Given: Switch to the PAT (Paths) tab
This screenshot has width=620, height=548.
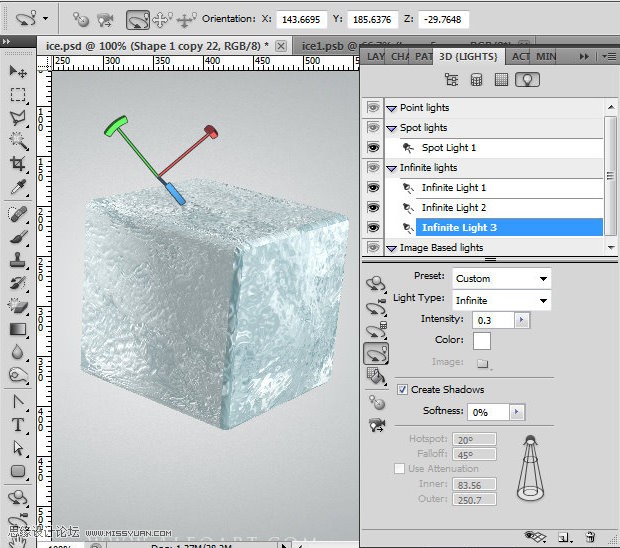Looking at the screenshot, I should (x=423, y=57).
